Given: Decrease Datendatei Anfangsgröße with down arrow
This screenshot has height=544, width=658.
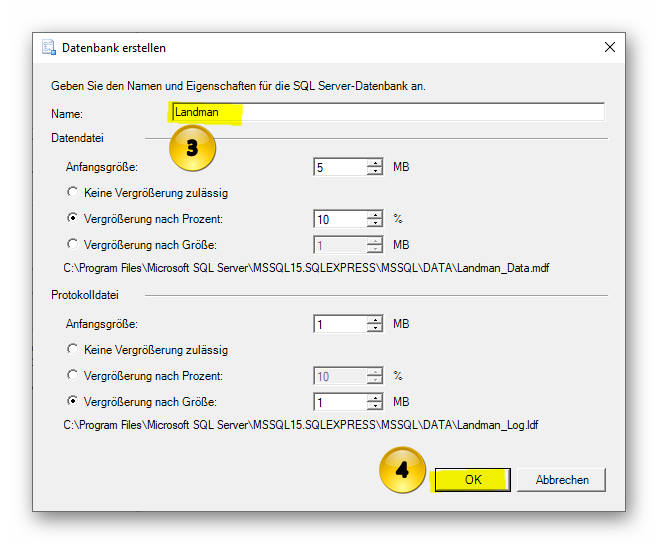Looking at the screenshot, I should pyautogui.click(x=375, y=172).
